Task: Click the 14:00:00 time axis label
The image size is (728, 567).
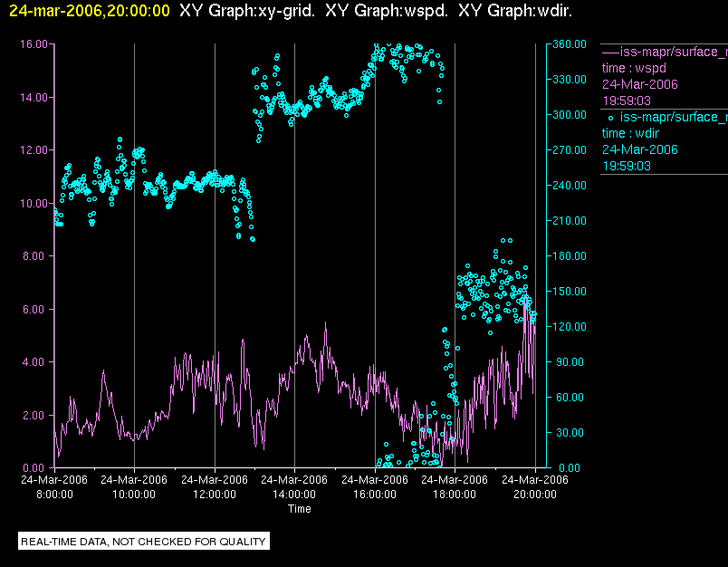Action: click(294, 495)
